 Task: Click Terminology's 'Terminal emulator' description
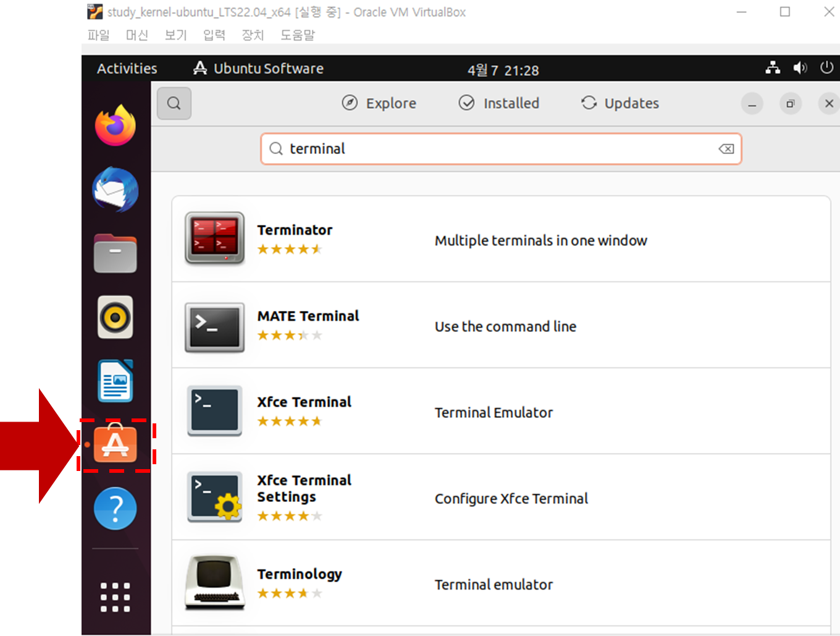(x=493, y=584)
